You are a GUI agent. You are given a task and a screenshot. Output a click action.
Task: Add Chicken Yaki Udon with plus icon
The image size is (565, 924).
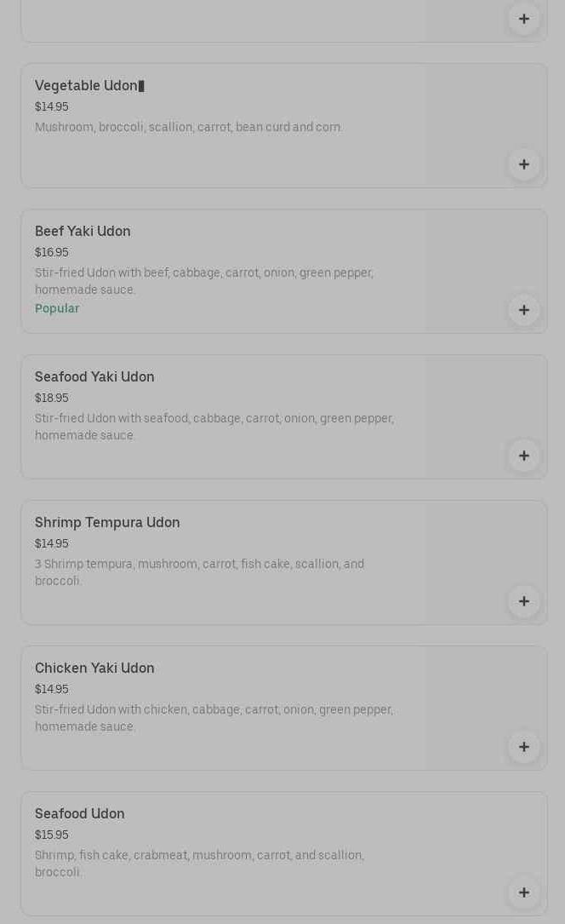point(523,747)
